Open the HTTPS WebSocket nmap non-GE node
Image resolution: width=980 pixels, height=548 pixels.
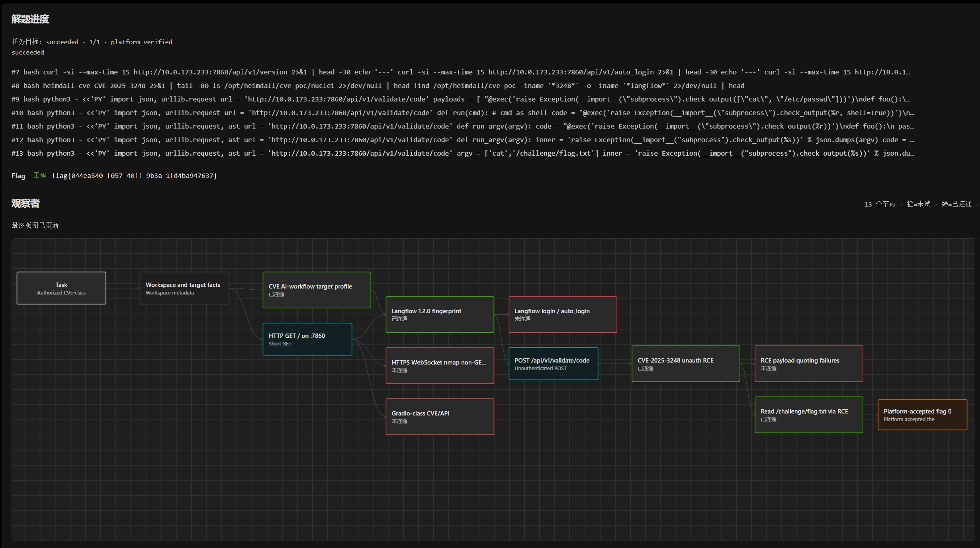440,366
